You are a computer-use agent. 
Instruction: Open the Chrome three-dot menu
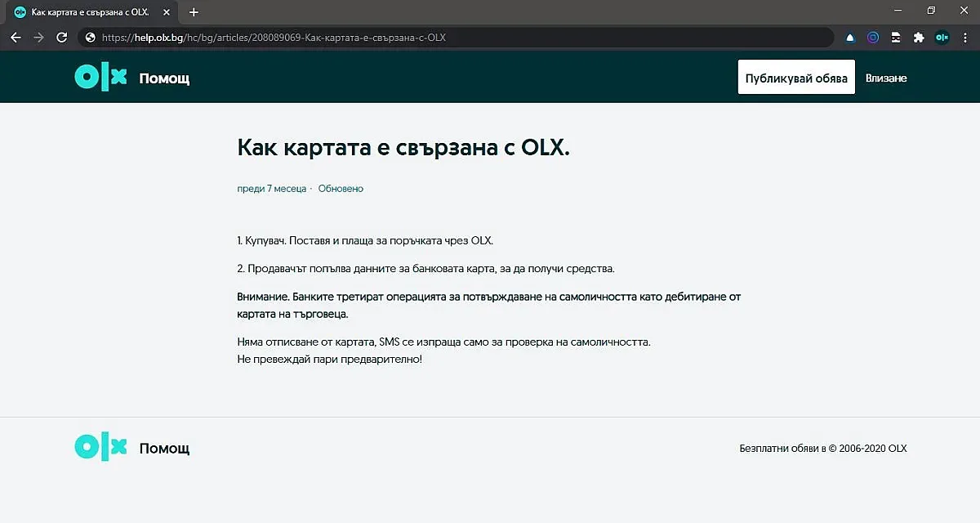click(965, 38)
